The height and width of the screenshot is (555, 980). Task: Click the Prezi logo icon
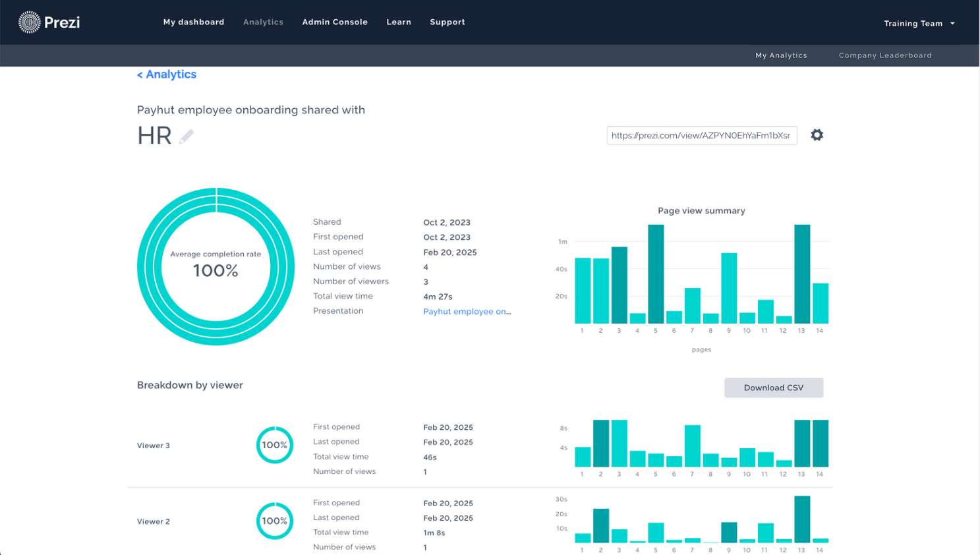30,22
